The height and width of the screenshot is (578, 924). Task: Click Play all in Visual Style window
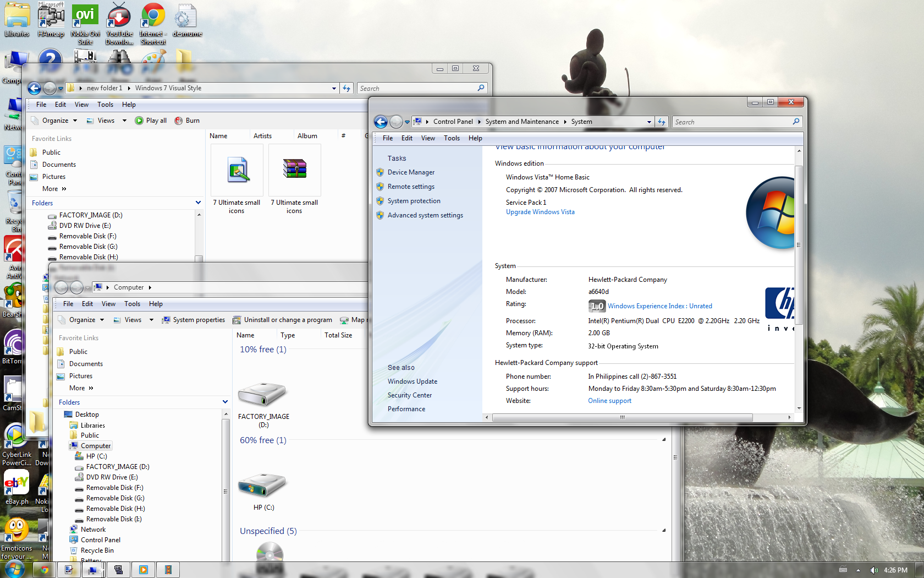(x=151, y=121)
